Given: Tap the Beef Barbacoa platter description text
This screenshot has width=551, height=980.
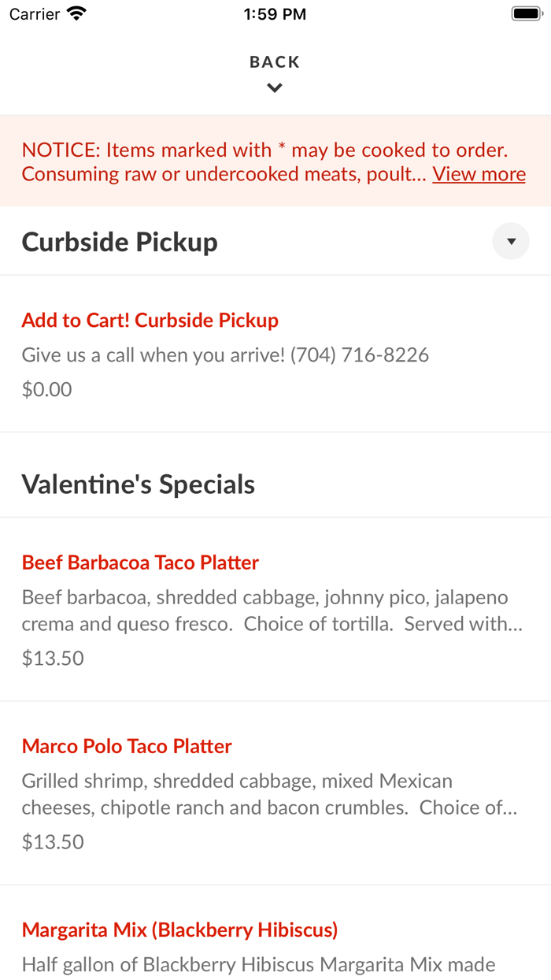Looking at the screenshot, I should pyautogui.click(x=272, y=611).
